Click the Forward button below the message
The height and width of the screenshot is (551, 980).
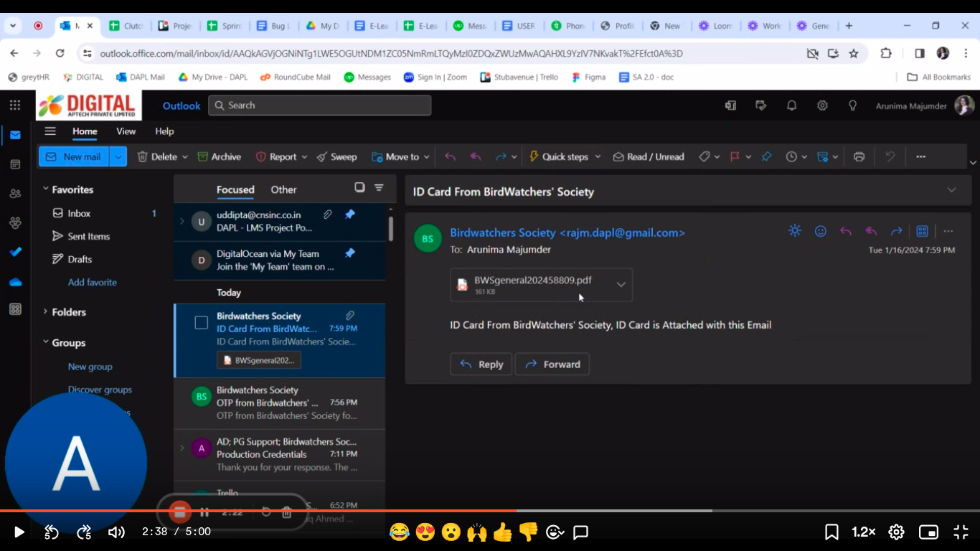coord(552,364)
